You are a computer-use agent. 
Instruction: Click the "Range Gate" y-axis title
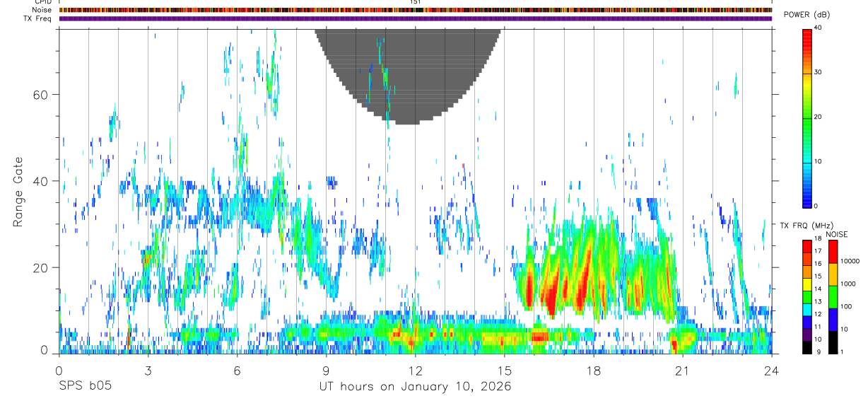18,192
